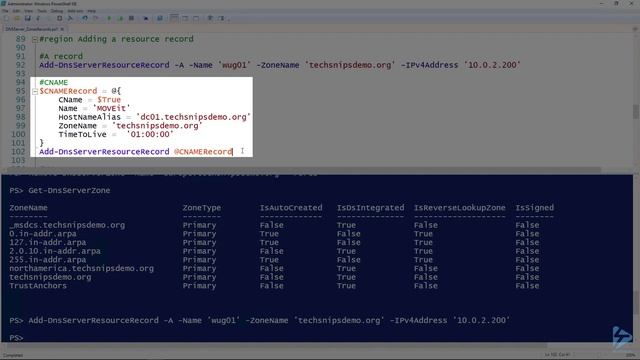The image size is (640, 360).
Task: Click the 255.in-addr.arpa zone name
Action: click(x=48, y=260)
